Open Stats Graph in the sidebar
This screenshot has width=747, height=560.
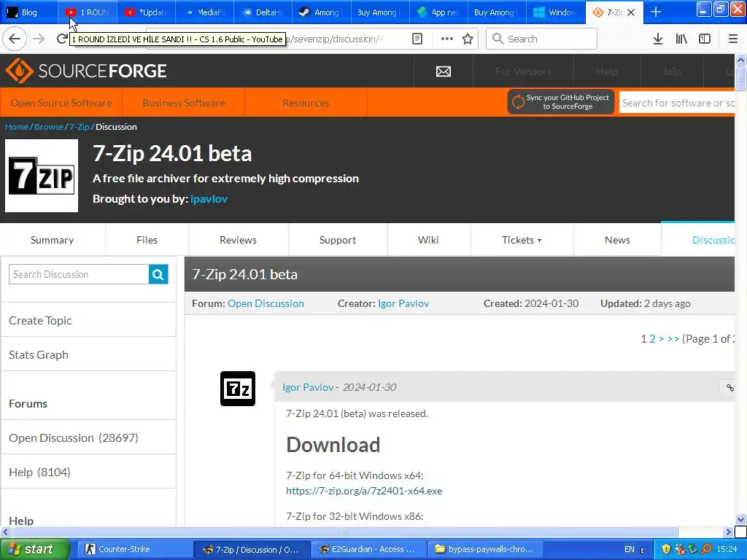point(39,355)
